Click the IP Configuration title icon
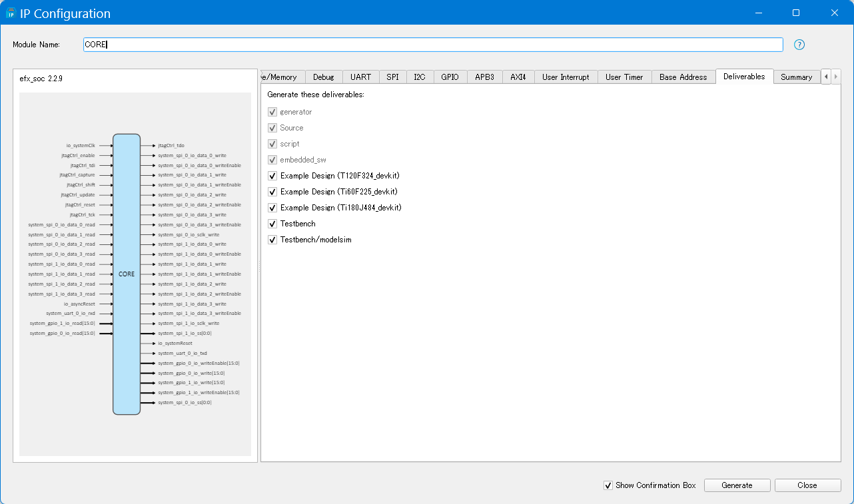 pyautogui.click(x=11, y=13)
